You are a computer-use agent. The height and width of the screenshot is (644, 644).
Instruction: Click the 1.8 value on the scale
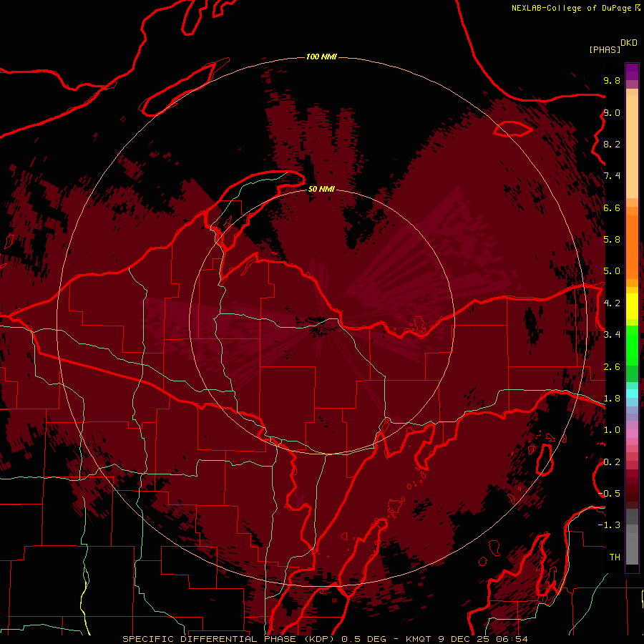612,399
